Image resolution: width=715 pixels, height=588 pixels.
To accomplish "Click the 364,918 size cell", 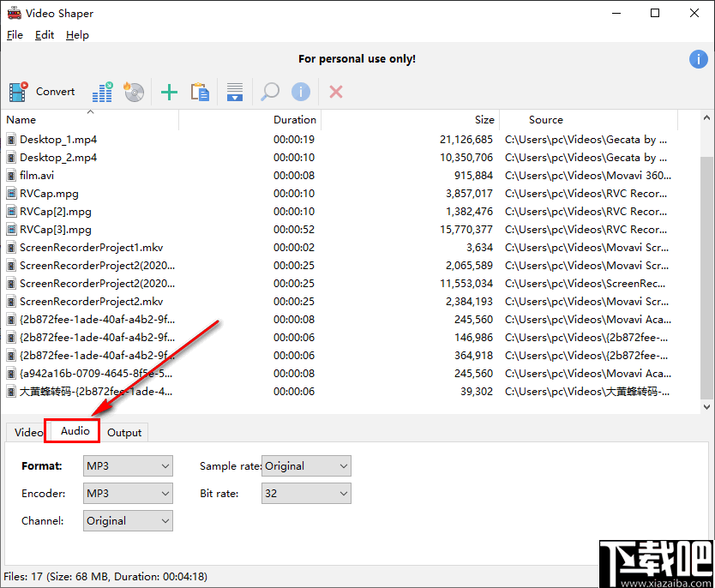I will [474, 356].
